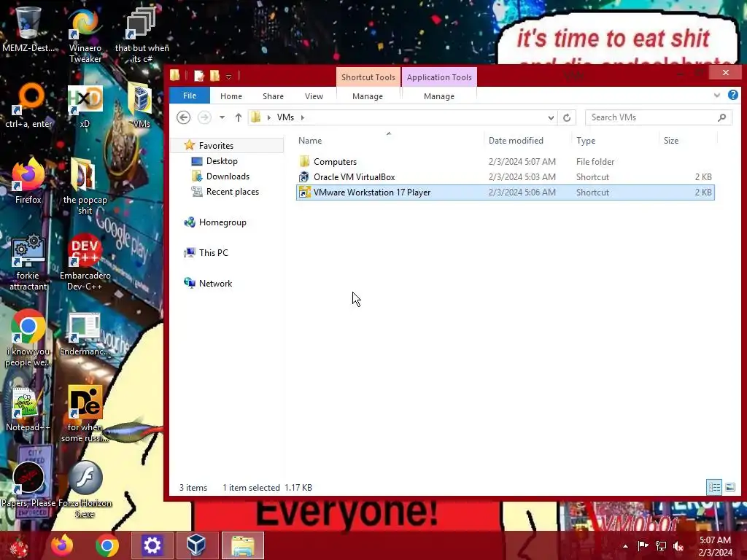747x560 pixels.
Task: Select the Oracle VM VirtualBox shortcut
Action: tap(505, 176)
